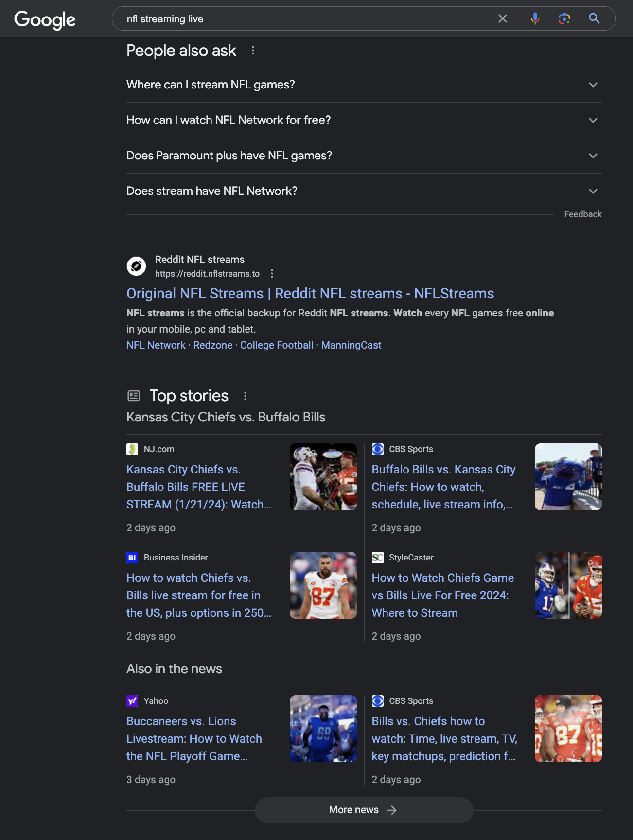Open the Original NFL Streams result link
Viewport: 633px width, 840px height.
pyautogui.click(x=310, y=294)
